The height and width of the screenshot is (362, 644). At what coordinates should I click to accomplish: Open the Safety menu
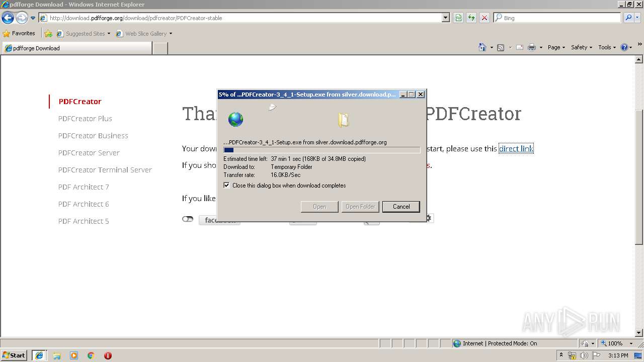(581, 47)
